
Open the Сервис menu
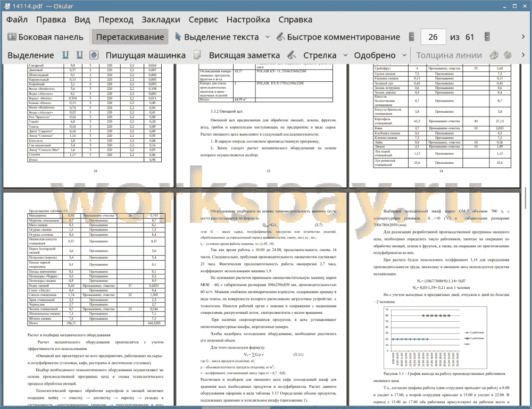[203, 20]
